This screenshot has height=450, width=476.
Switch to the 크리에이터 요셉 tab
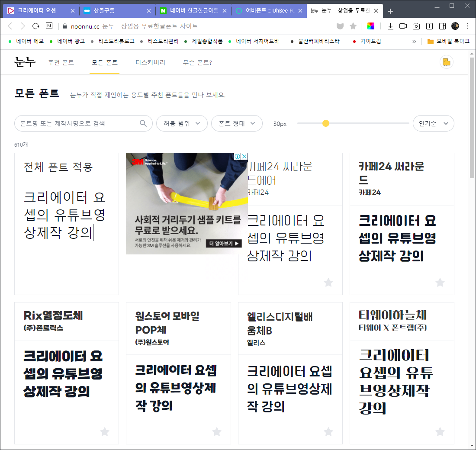41,11
